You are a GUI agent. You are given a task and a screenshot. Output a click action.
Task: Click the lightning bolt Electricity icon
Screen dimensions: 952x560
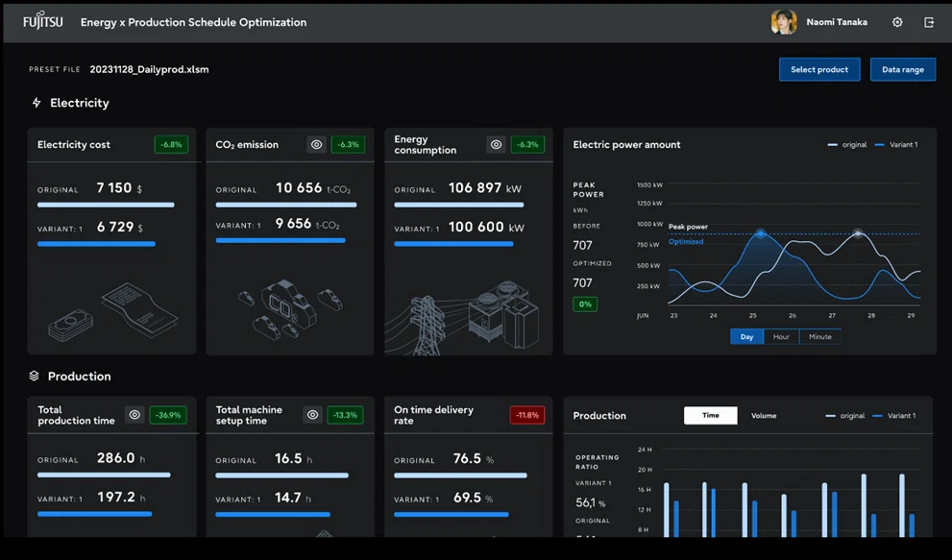click(x=37, y=103)
